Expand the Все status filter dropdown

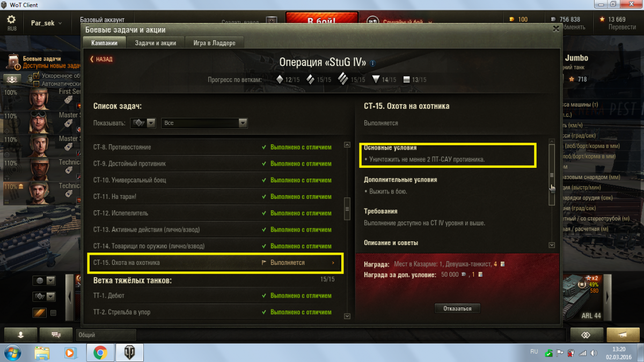(x=204, y=123)
